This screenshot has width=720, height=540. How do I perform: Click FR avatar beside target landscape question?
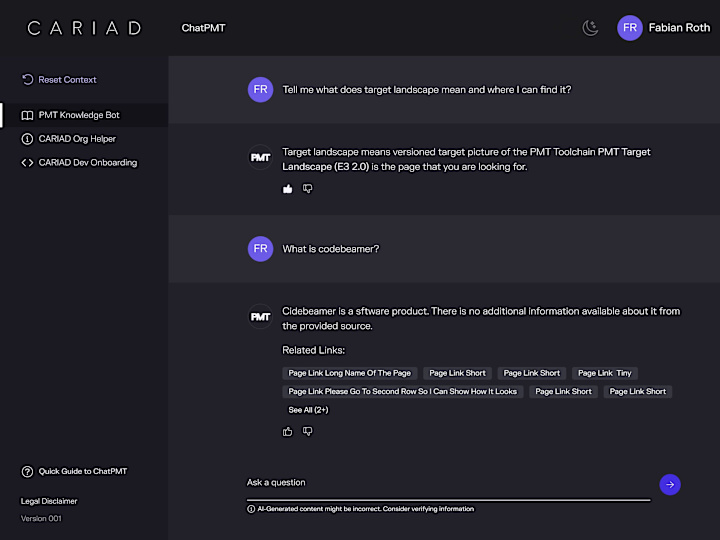260,90
